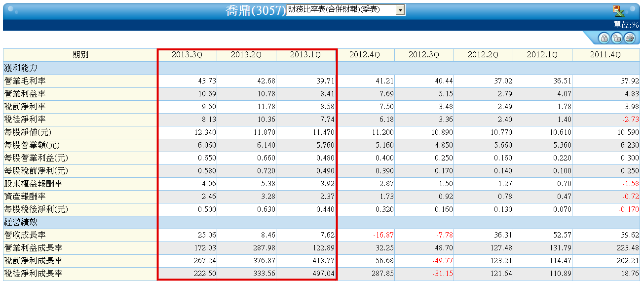Click the 2012.4Q column header
644x281 pixels.
[365, 55]
